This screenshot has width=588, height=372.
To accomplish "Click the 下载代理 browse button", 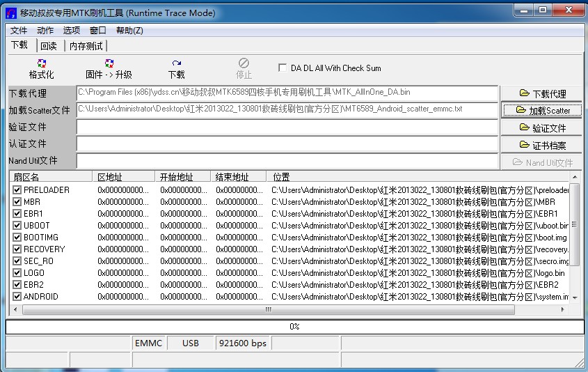I will tap(542, 93).
